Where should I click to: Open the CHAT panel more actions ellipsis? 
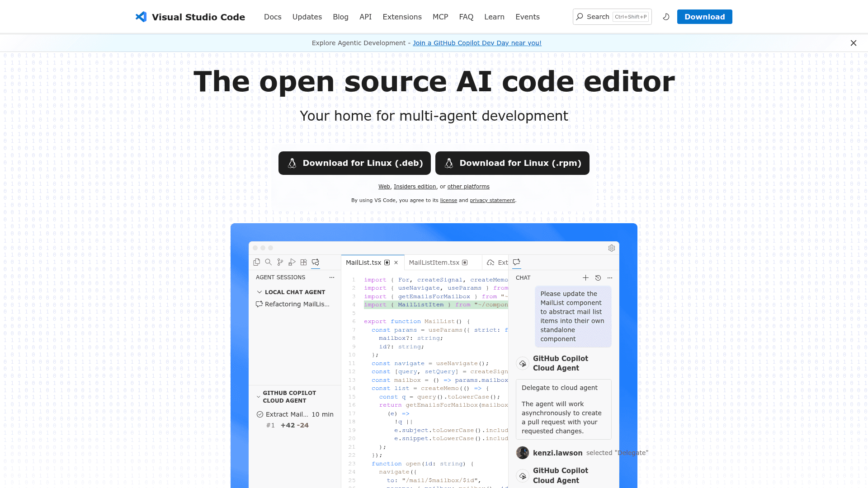tap(610, 278)
